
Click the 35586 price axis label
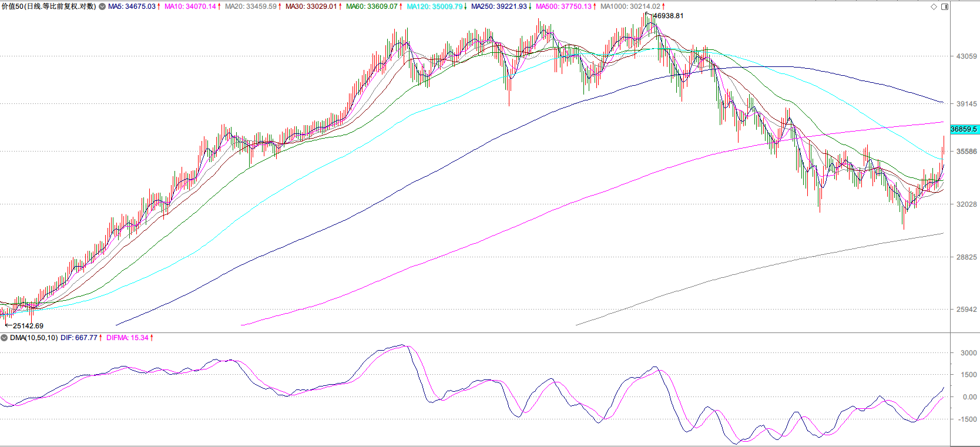tap(966, 152)
